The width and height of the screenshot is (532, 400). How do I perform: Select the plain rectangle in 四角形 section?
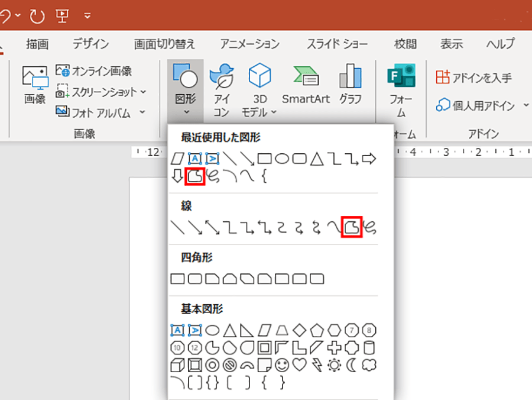pyautogui.click(x=177, y=279)
